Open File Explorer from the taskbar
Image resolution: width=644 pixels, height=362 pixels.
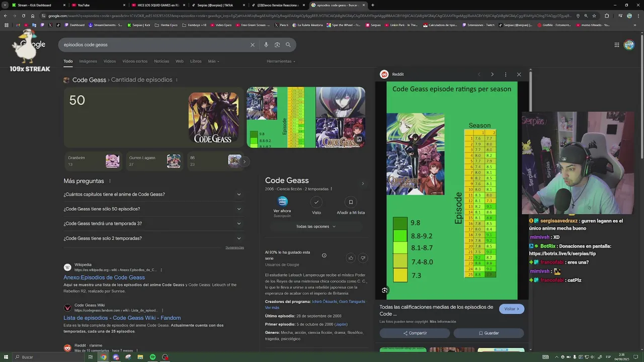tap(140, 357)
